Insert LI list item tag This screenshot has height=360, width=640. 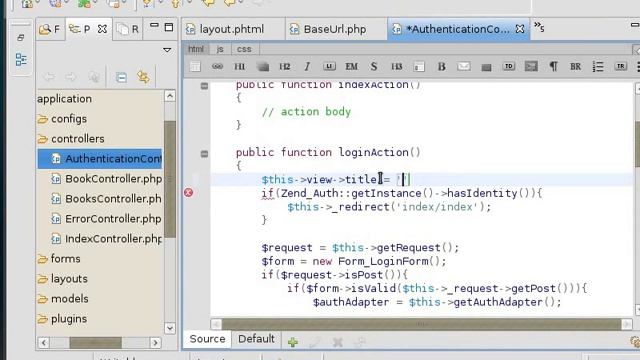pyautogui.click(x=329, y=66)
